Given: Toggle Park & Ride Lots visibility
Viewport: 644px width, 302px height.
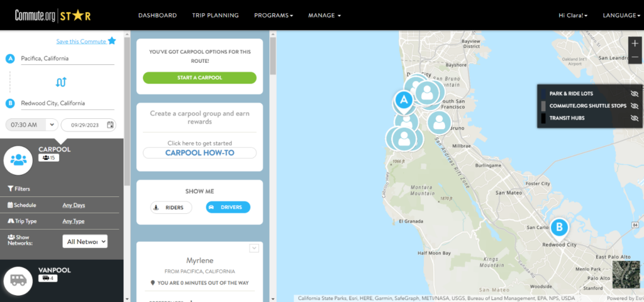Looking at the screenshot, I should point(634,94).
